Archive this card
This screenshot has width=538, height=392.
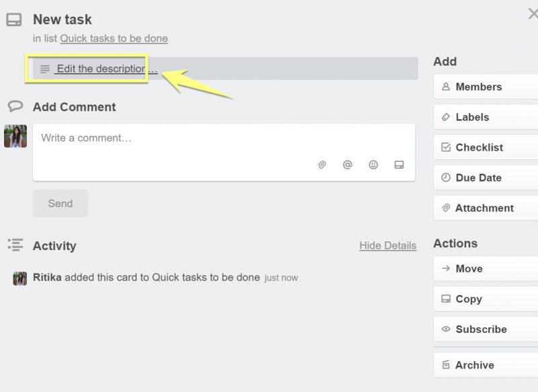coord(486,365)
